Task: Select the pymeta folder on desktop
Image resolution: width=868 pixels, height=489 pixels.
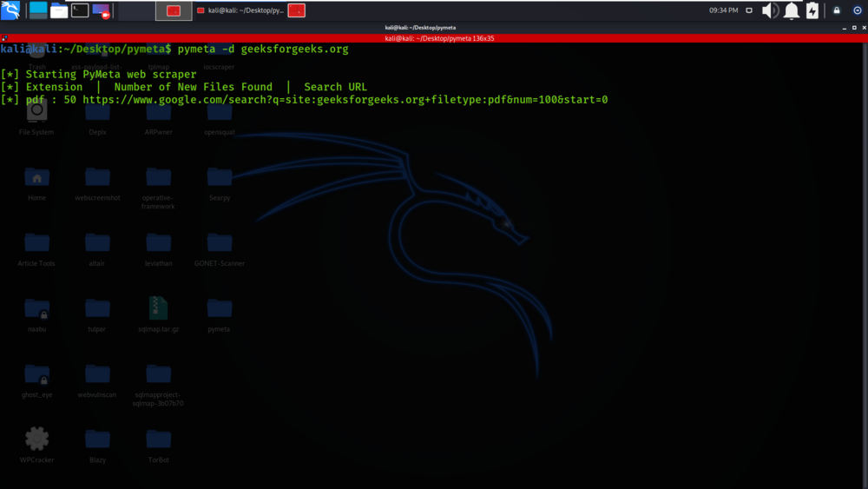Action: [x=220, y=314]
